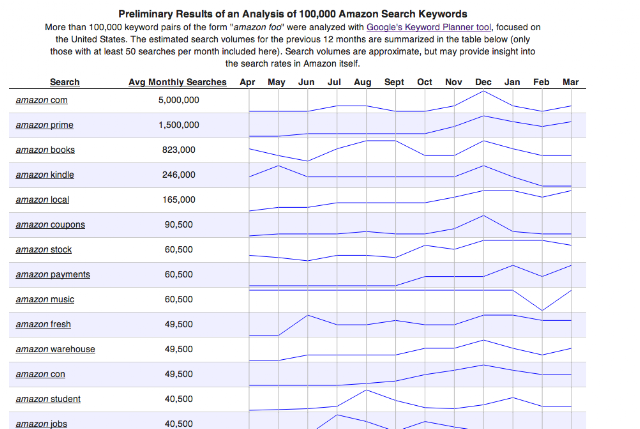
Task: Click the Feb column header
Action: pos(541,82)
